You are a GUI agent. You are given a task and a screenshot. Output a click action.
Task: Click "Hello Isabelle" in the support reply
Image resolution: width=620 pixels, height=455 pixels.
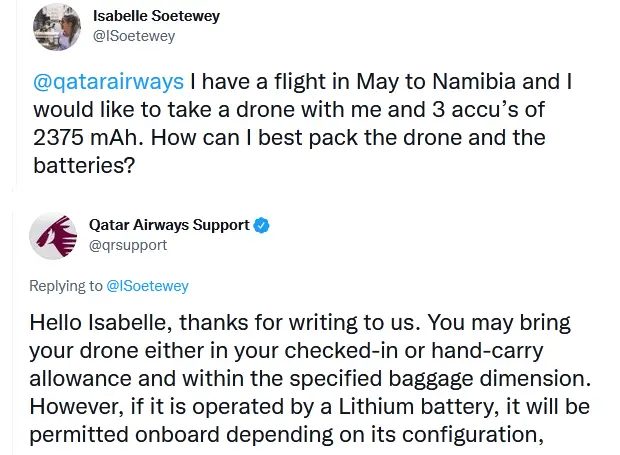tap(93, 324)
